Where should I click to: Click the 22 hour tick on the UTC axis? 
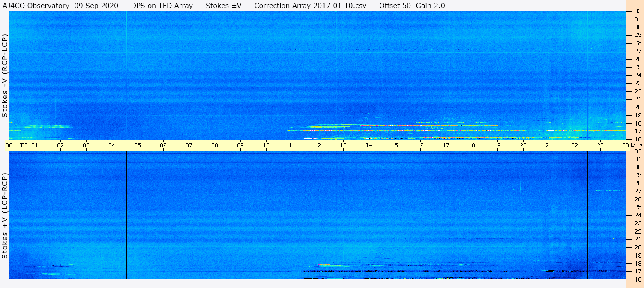point(575,145)
